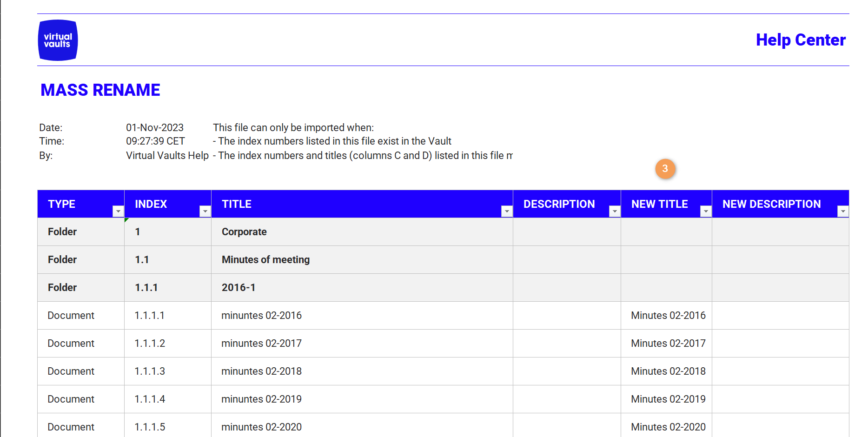Open the Help Center link
The height and width of the screenshot is (437, 868).
[x=801, y=40]
